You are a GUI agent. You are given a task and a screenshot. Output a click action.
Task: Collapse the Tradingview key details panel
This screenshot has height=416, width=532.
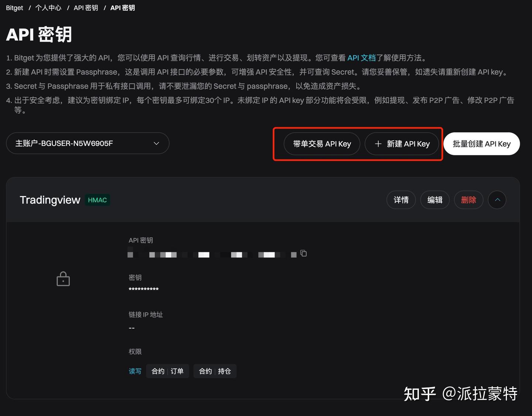[x=497, y=200]
